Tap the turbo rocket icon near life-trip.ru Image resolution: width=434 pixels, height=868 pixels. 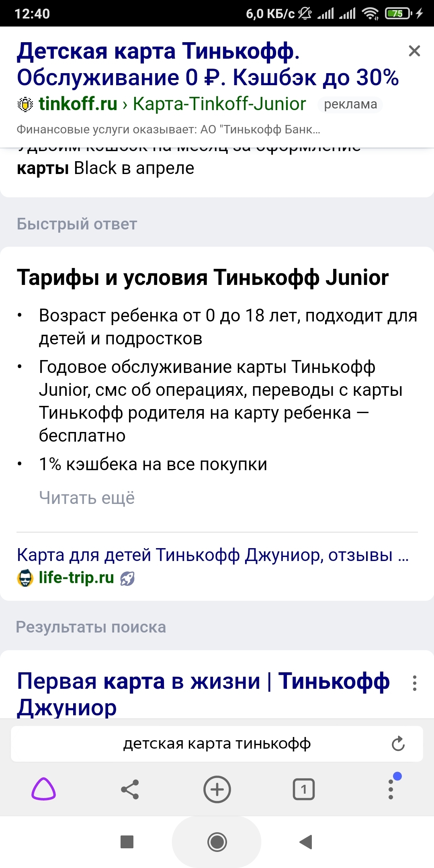[x=127, y=579]
